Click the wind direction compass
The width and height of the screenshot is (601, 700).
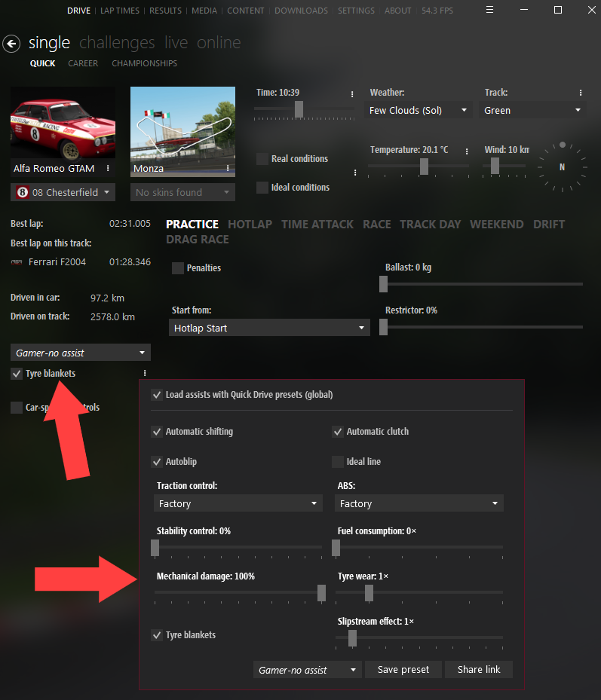562,167
